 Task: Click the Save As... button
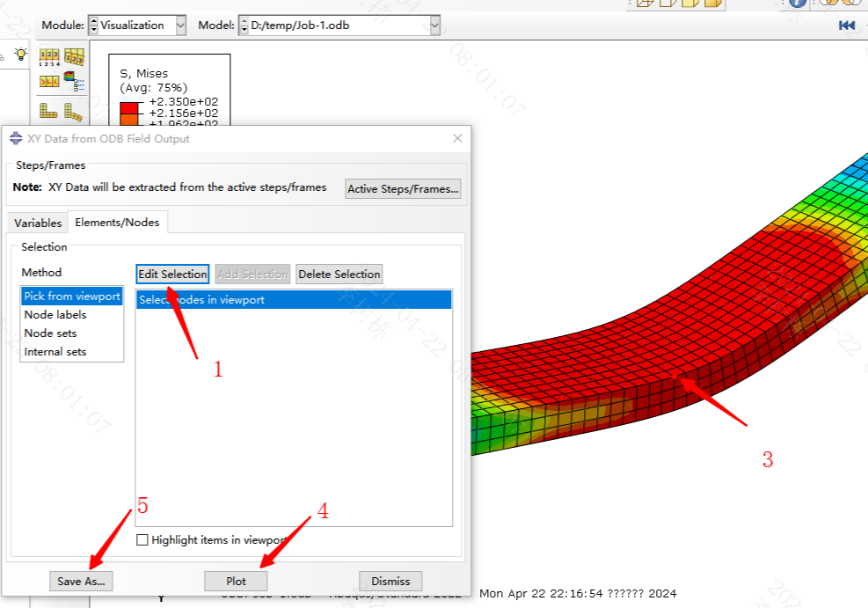[81, 581]
